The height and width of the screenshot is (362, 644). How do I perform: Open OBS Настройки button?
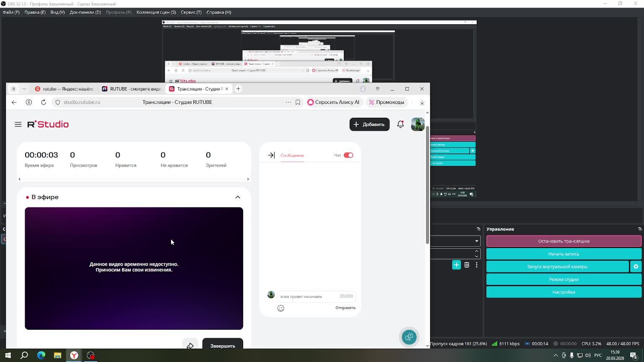tap(564, 292)
